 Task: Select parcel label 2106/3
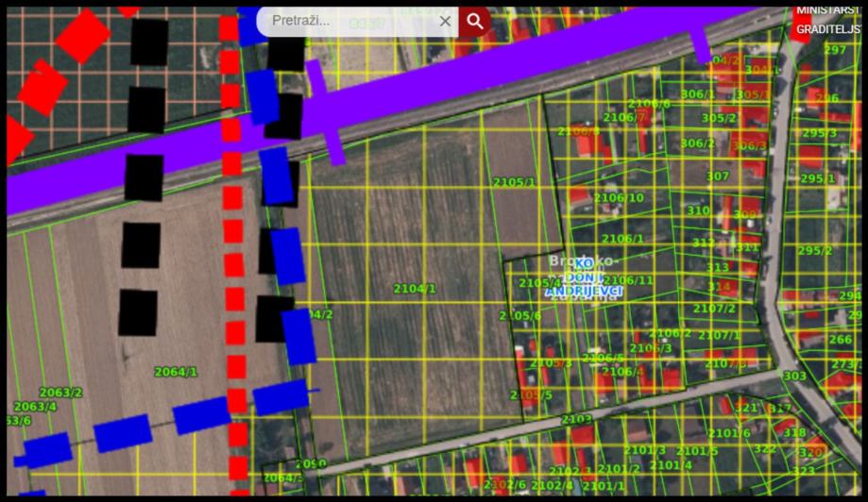tap(651, 348)
